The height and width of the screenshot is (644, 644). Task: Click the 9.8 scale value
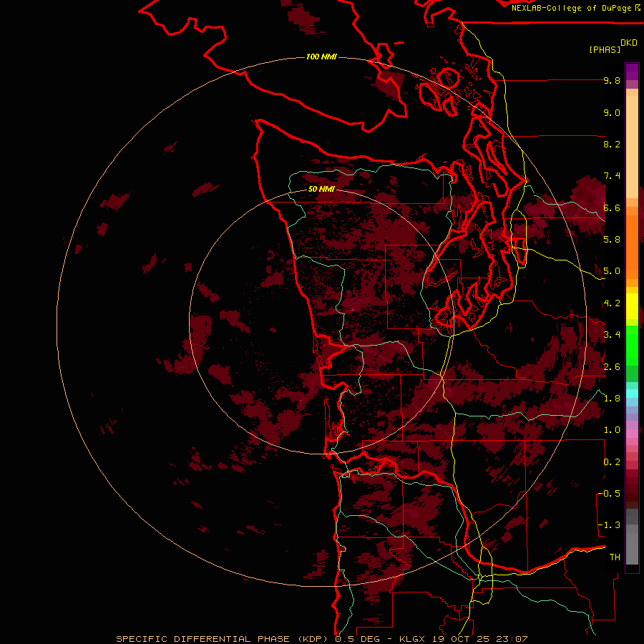tap(612, 80)
